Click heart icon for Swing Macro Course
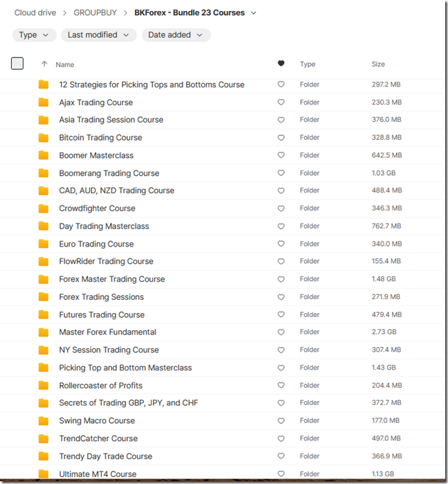Image resolution: width=448 pixels, height=484 pixels. click(281, 421)
